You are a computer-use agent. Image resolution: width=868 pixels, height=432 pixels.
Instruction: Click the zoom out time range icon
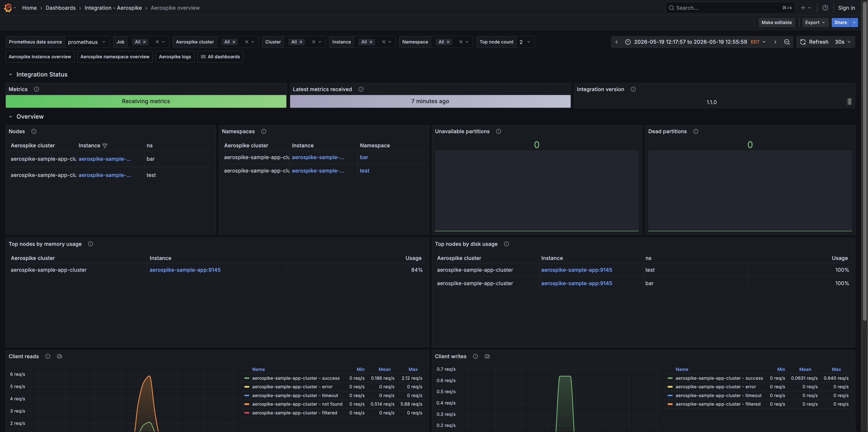click(x=787, y=42)
